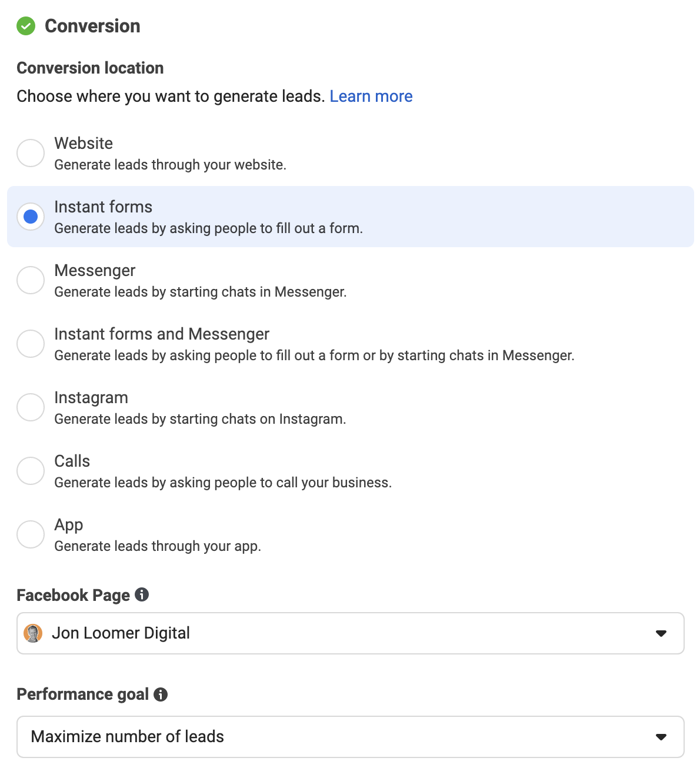700x771 pixels.
Task: Select the App radio button
Action: [31, 534]
